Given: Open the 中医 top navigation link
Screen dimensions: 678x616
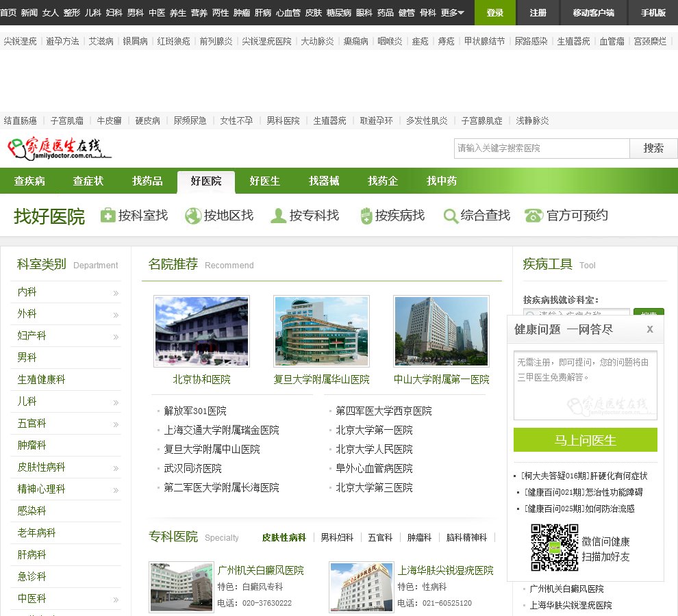Looking at the screenshot, I should (157, 13).
